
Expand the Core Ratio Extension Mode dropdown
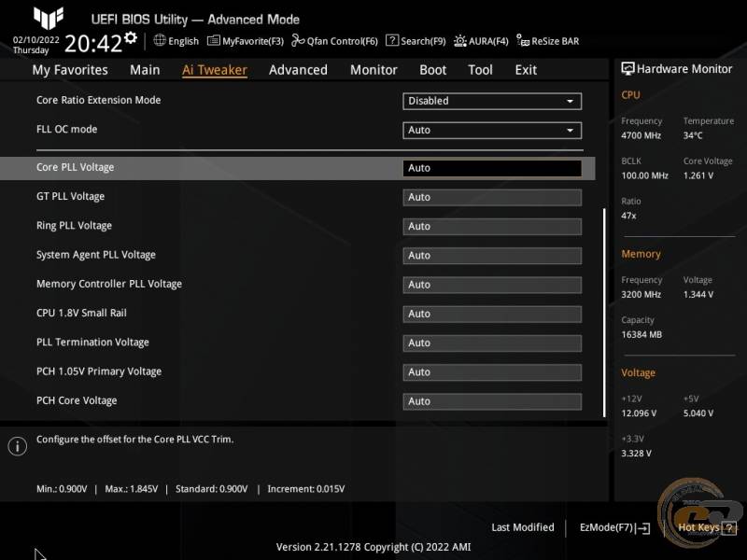492,101
